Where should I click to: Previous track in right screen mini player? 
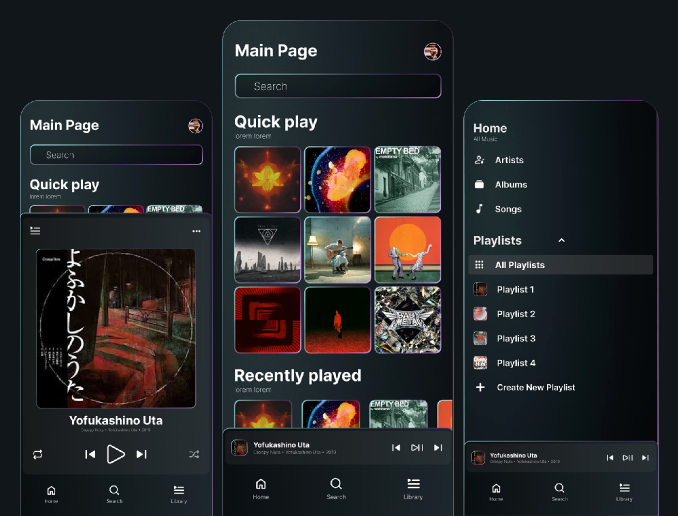click(x=610, y=458)
